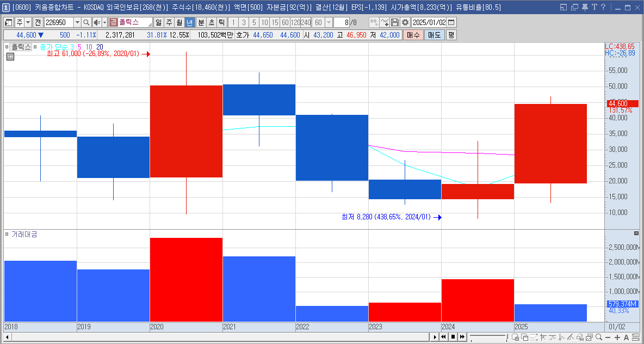The height and width of the screenshot is (344, 644).
Task: Click the date field 2025/01/02
Action: [x=429, y=22]
